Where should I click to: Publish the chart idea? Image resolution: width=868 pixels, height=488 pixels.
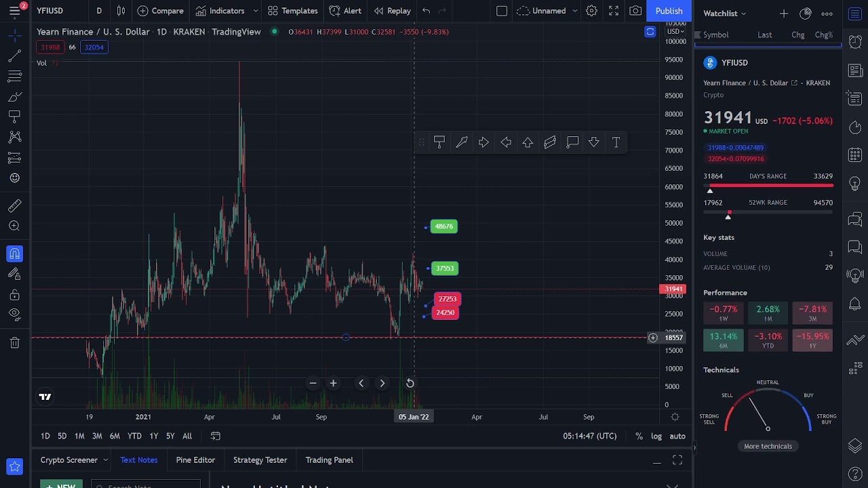[669, 11]
